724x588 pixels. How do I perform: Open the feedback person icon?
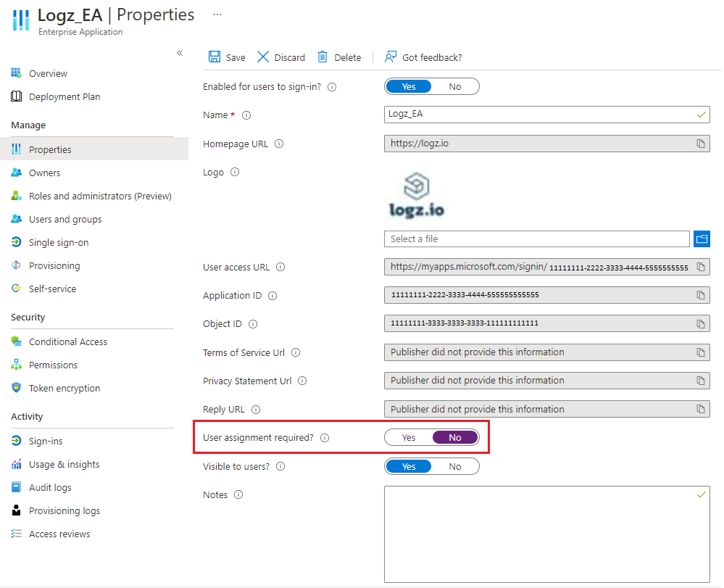point(391,57)
